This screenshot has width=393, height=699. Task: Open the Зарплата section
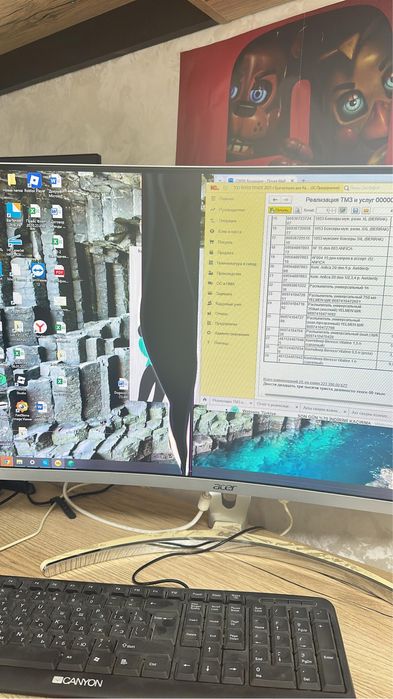pos(221,294)
